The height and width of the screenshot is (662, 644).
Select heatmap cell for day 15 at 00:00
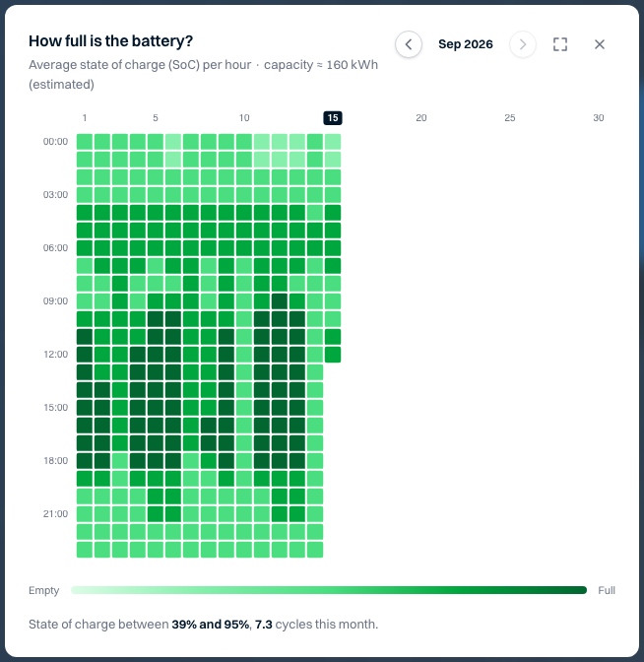333,142
